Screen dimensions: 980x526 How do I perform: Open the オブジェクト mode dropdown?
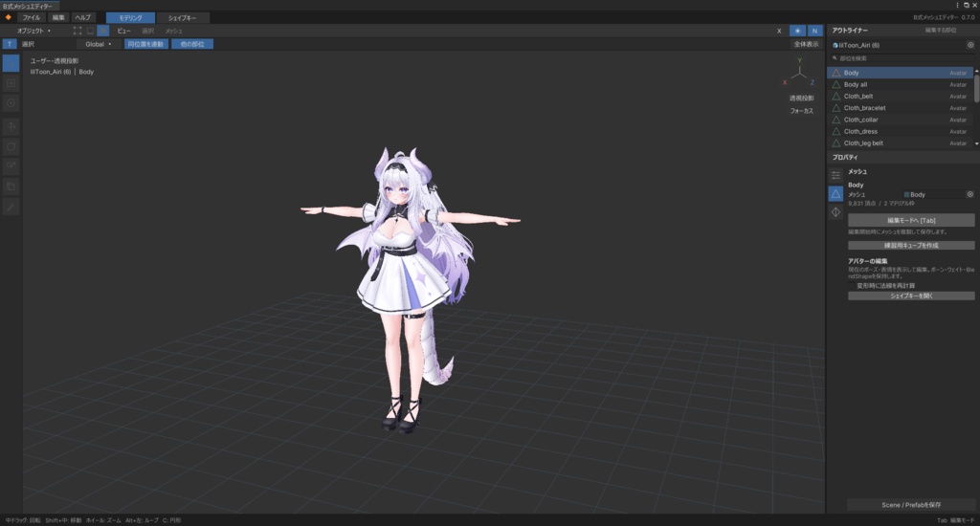point(33,31)
